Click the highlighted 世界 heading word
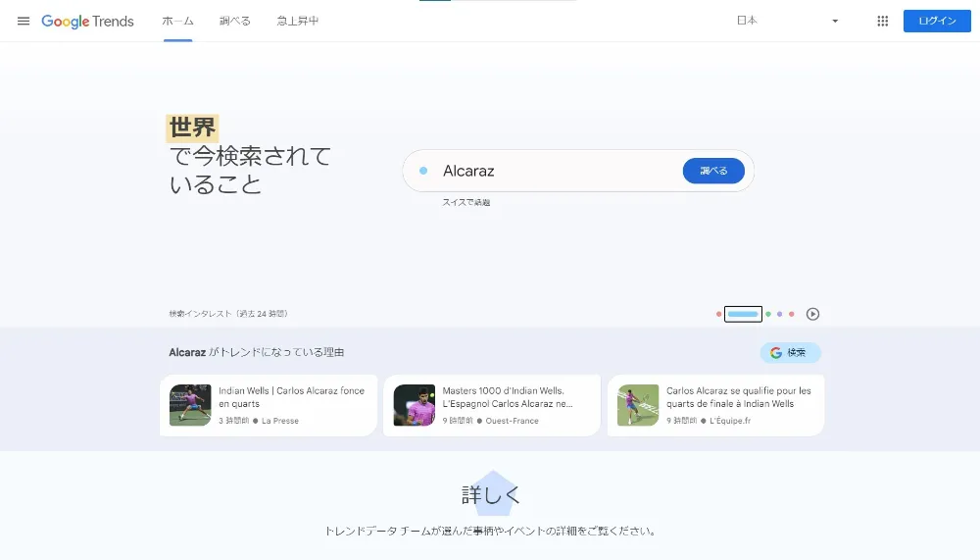The width and height of the screenshot is (980, 560). [x=192, y=127]
